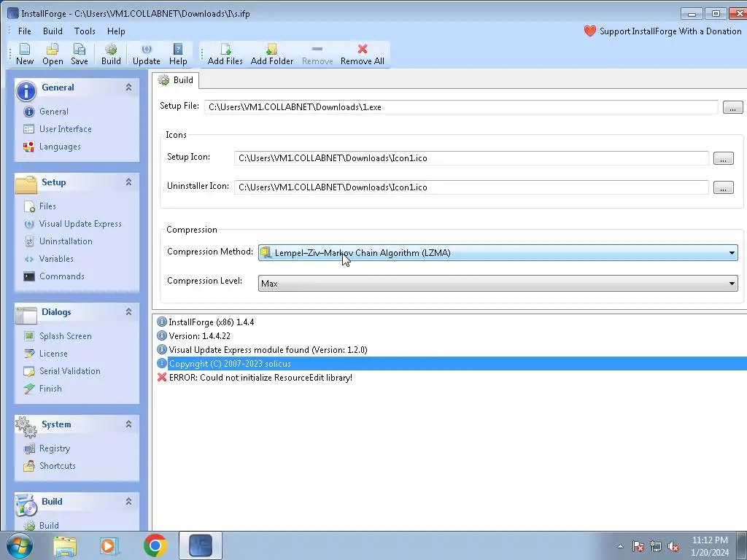Open the Compression Level dropdown

point(498,284)
